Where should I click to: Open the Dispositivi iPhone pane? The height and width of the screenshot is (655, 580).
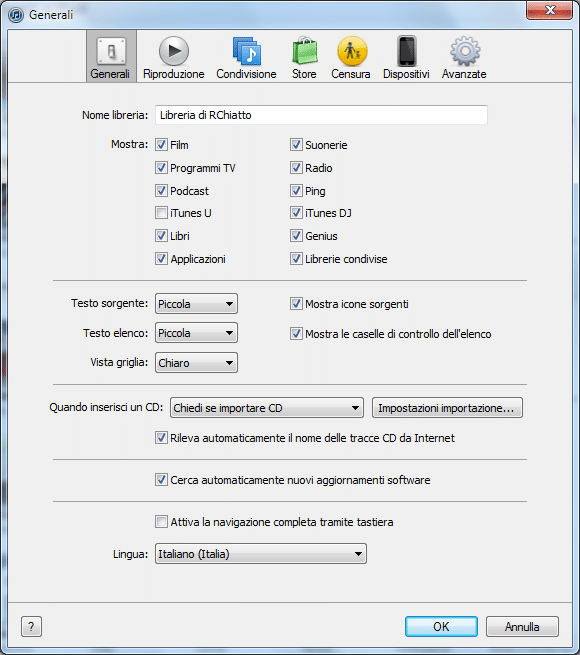click(406, 58)
